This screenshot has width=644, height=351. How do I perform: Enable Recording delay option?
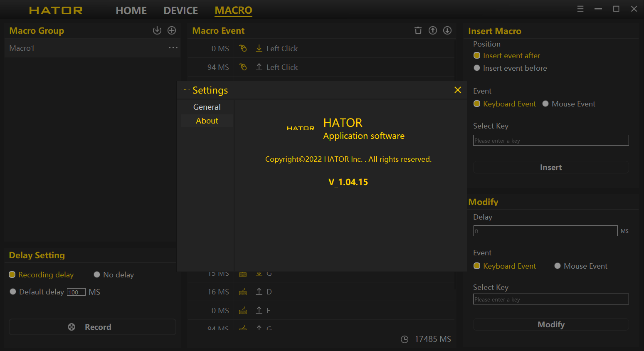41,275
